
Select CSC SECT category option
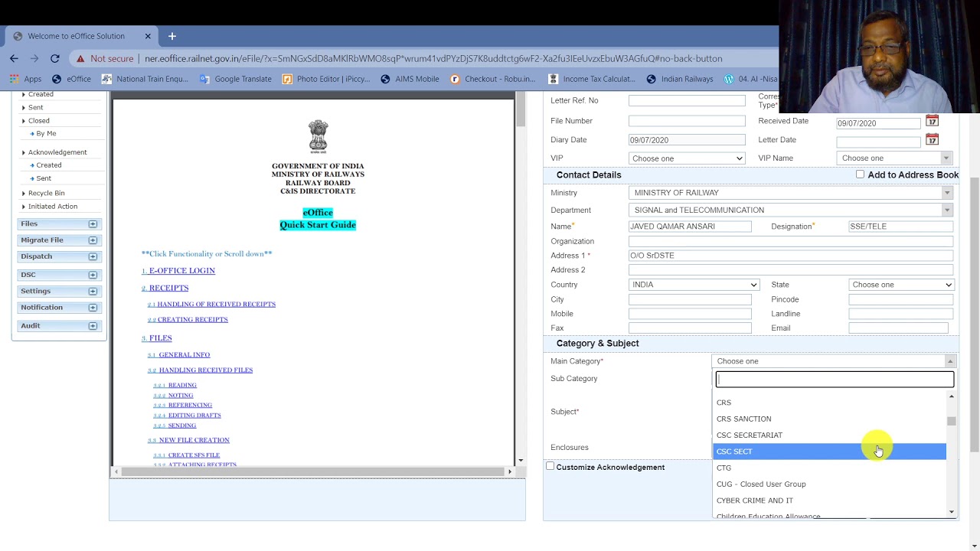[830, 452]
